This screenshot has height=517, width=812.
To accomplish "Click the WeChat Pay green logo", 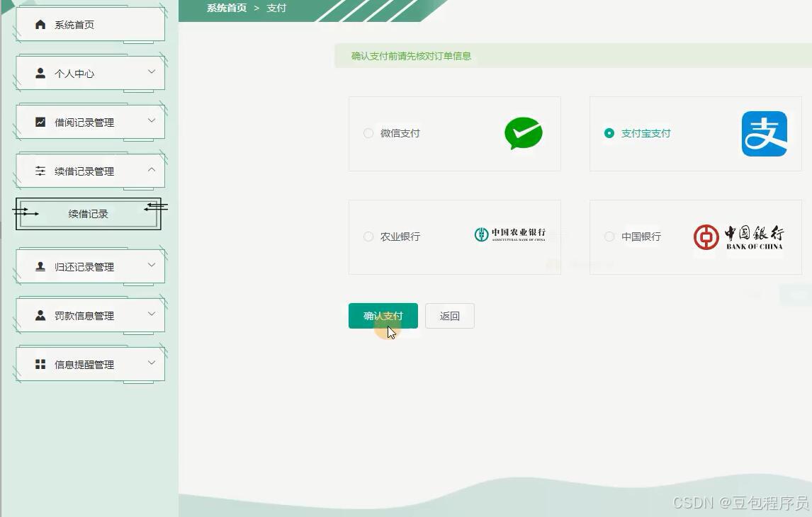I will 523,133.
